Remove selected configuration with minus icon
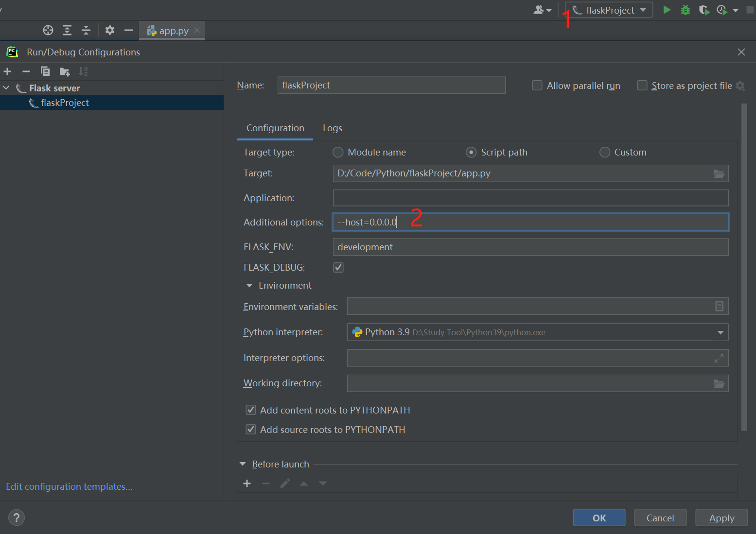The height and width of the screenshot is (534, 756). click(26, 72)
